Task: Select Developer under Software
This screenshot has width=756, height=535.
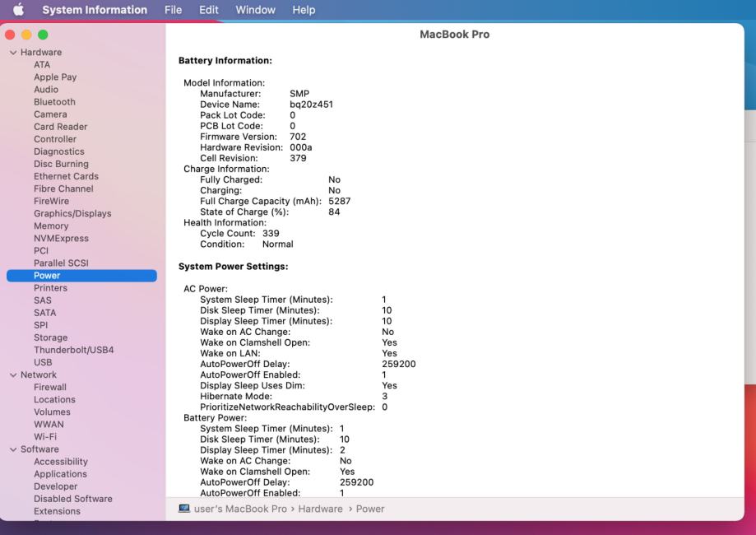Action: pyautogui.click(x=55, y=486)
